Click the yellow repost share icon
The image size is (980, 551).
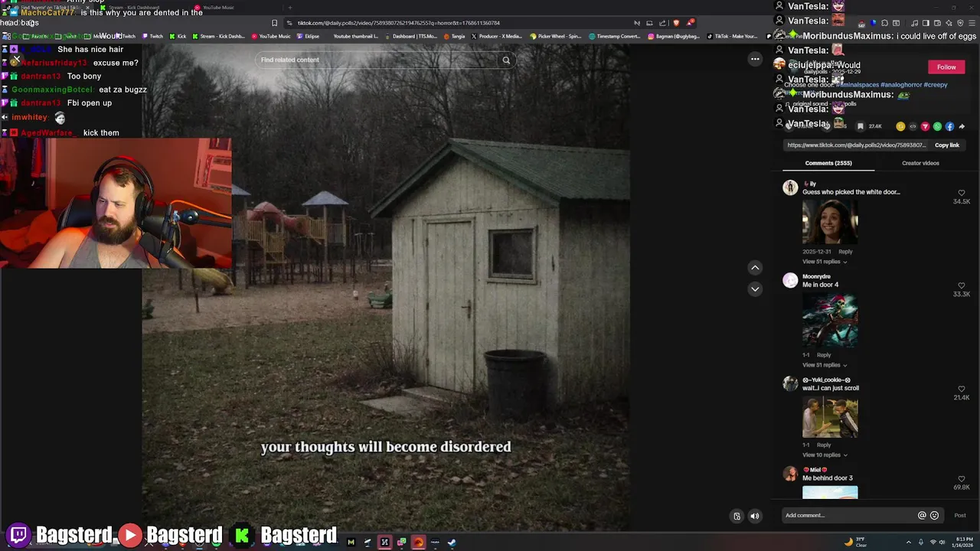(x=900, y=126)
